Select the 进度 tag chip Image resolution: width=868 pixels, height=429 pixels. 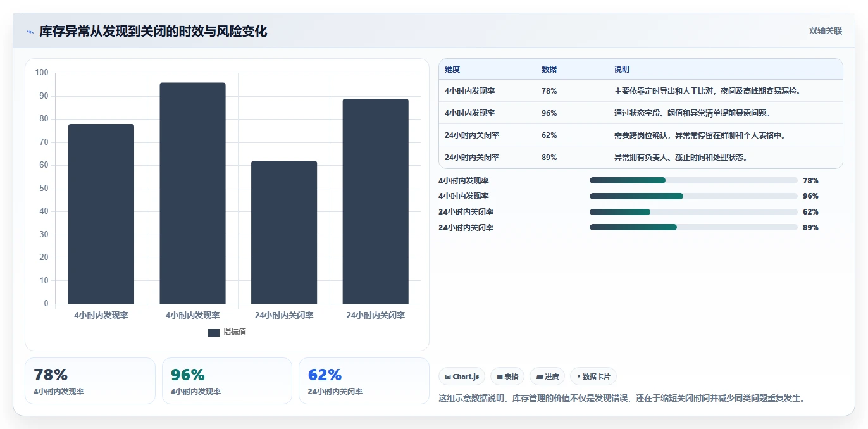pos(547,376)
